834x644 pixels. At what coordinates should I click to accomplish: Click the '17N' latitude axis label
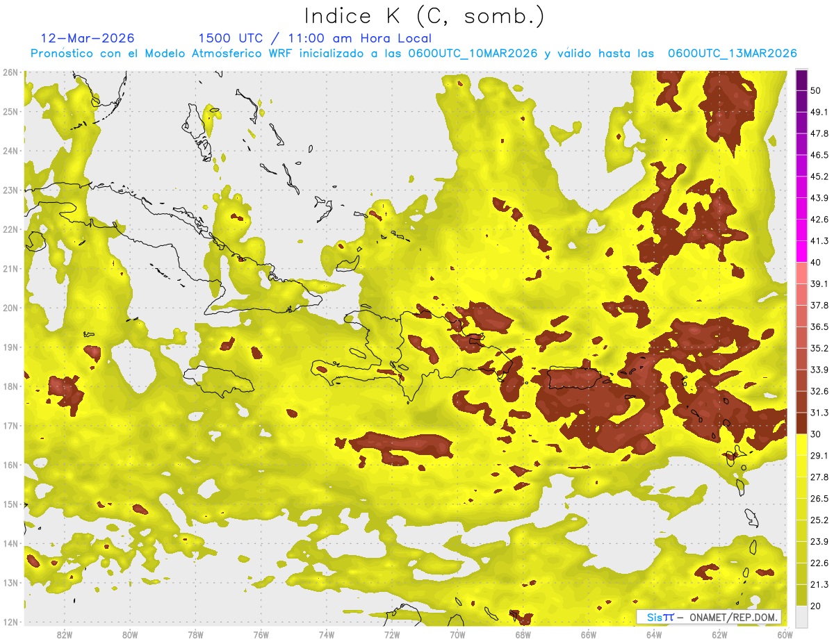(10, 425)
